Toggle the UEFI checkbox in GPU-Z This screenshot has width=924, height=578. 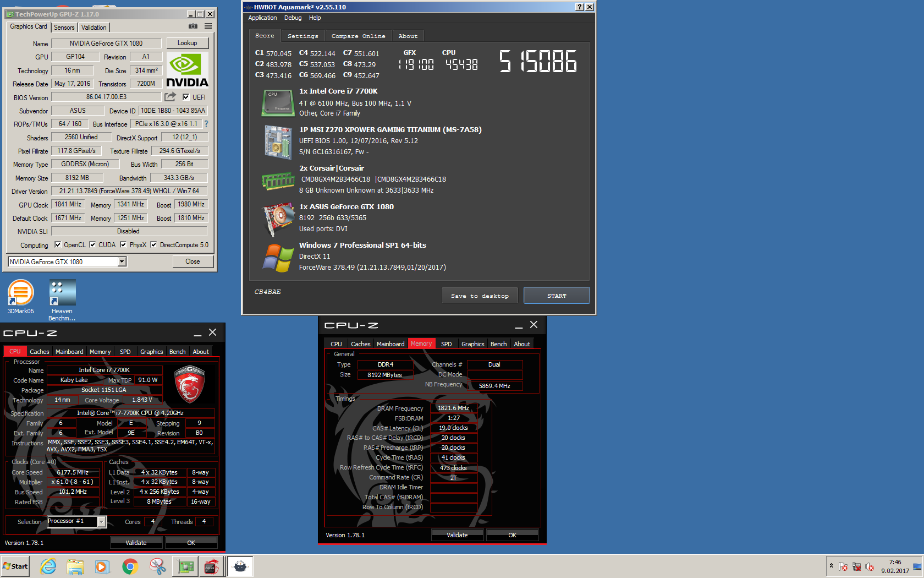186,97
